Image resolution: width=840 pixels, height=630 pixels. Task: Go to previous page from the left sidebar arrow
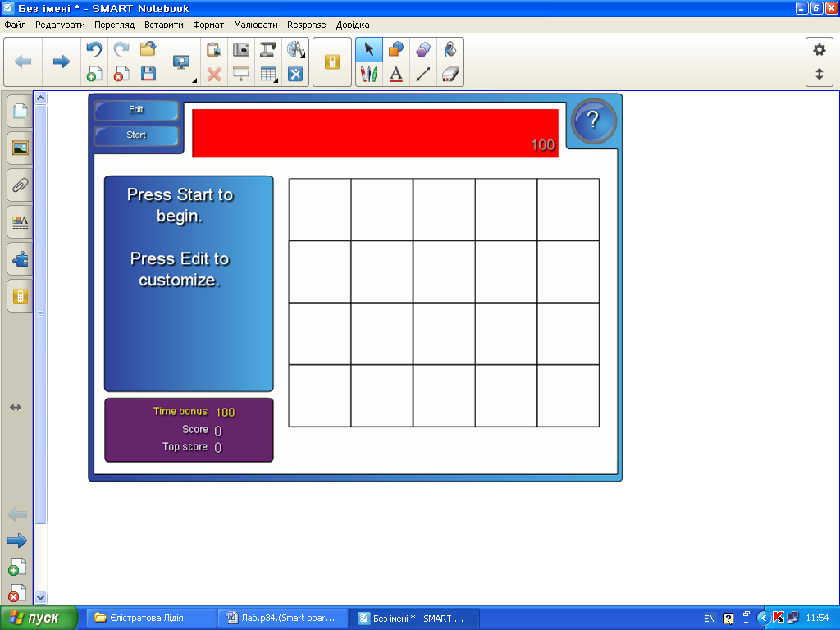17,514
